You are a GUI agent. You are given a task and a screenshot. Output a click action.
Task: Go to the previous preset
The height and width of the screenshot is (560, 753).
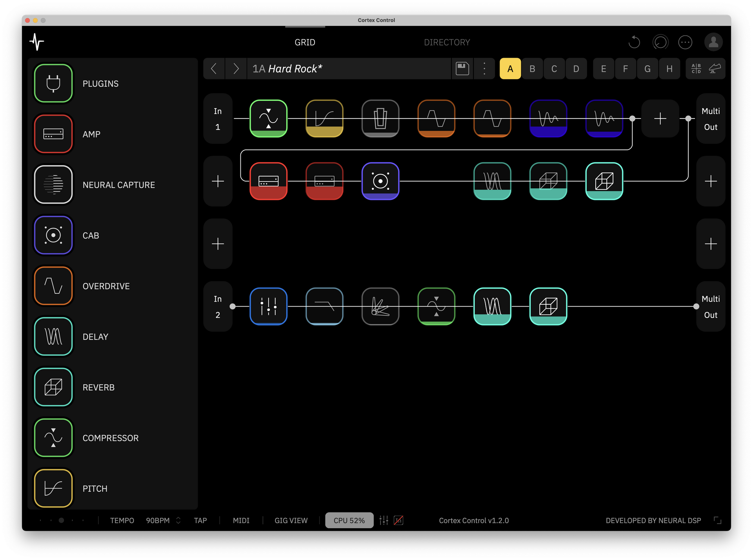tap(214, 69)
